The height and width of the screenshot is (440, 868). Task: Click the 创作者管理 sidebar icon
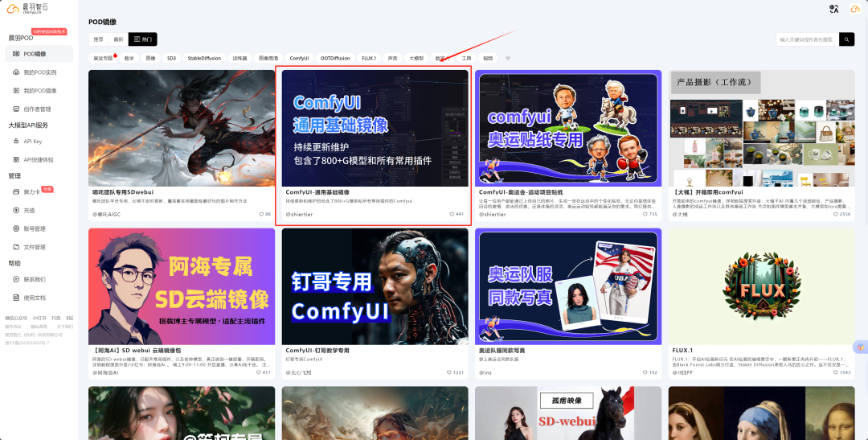click(16, 109)
